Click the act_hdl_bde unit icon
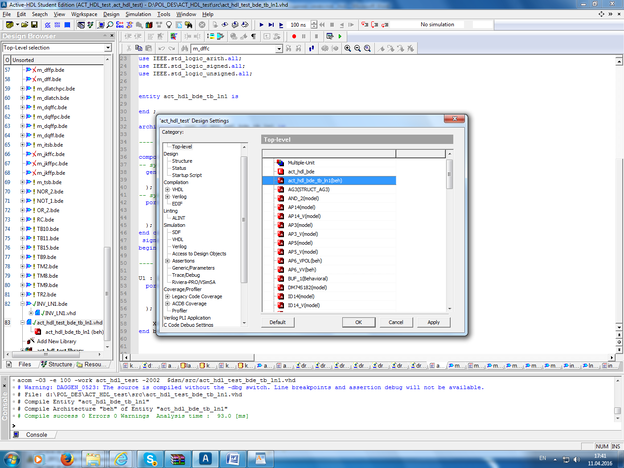The image size is (624, 468). pos(280,171)
